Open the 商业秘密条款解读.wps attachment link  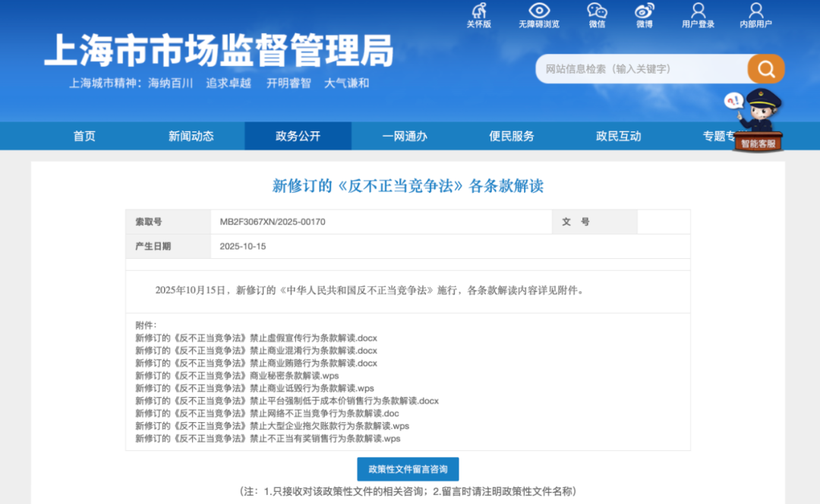pyautogui.click(x=237, y=376)
